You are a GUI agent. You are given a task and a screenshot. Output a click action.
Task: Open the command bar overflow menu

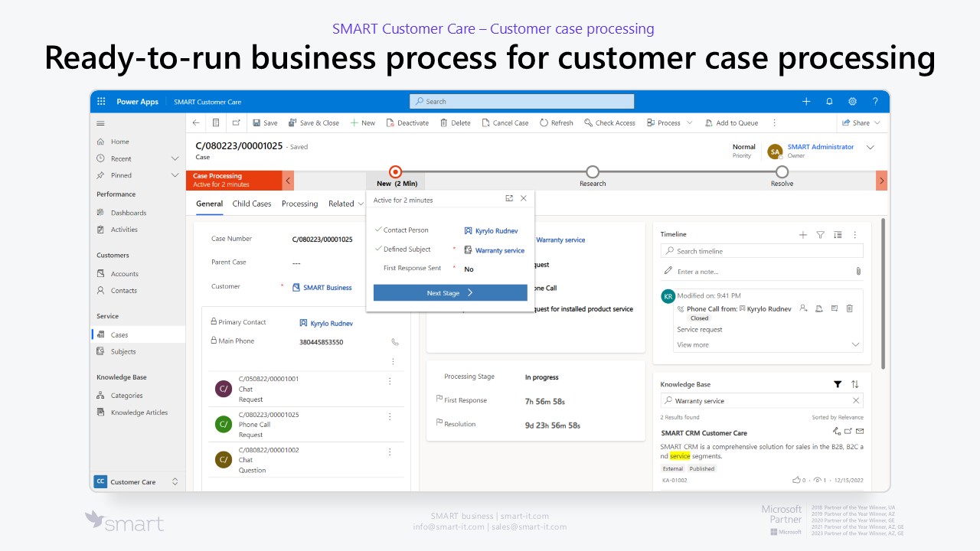pyautogui.click(x=774, y=122)
